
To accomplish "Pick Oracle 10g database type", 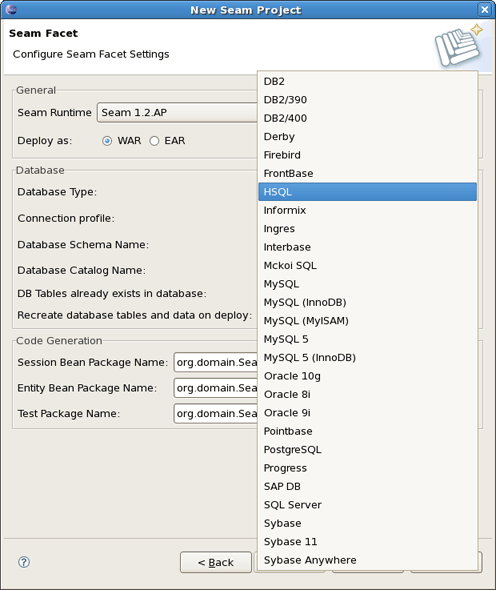I will (368, 376).
